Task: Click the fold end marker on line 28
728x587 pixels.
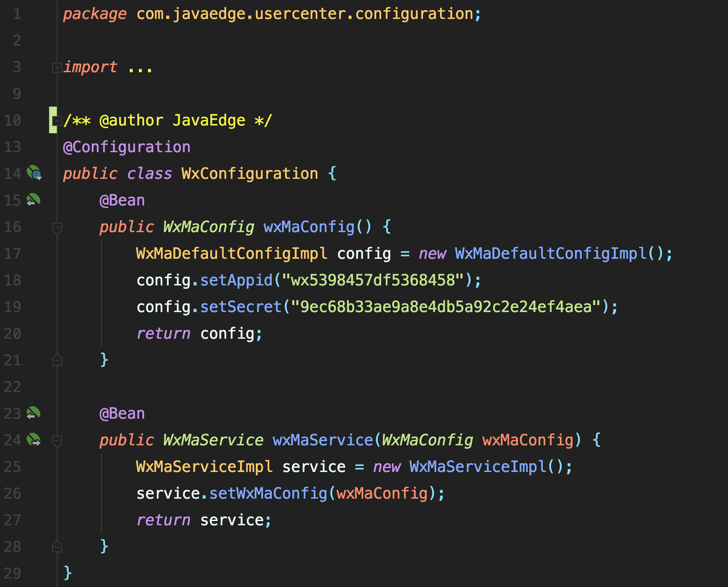Action: pyautogui.click(x=57, y=547)
